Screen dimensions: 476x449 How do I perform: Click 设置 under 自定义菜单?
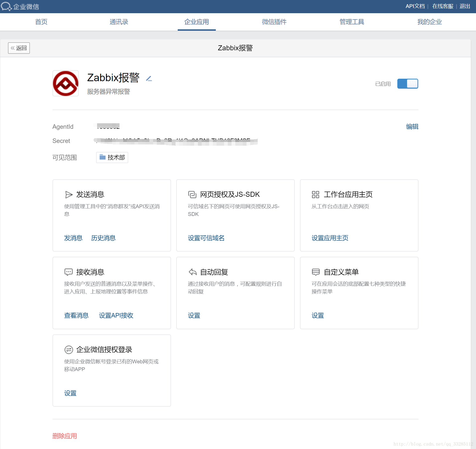(x=318, y=316)
